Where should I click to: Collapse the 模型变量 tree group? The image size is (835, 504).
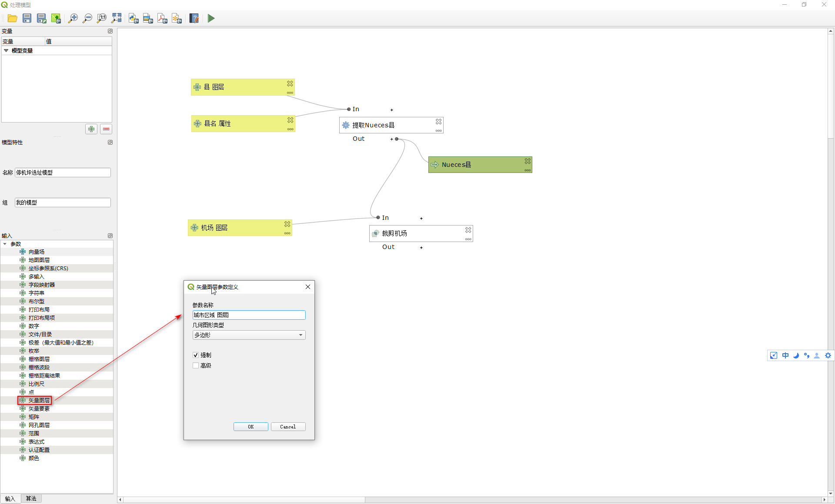coord(6,51)
